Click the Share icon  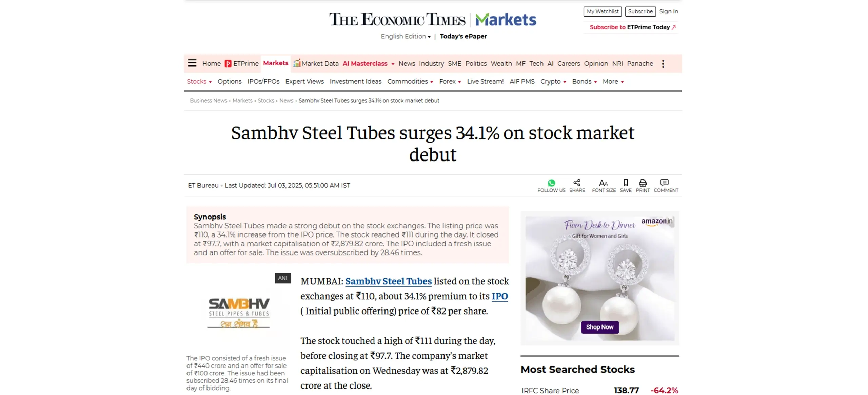(x=577, y=183)
